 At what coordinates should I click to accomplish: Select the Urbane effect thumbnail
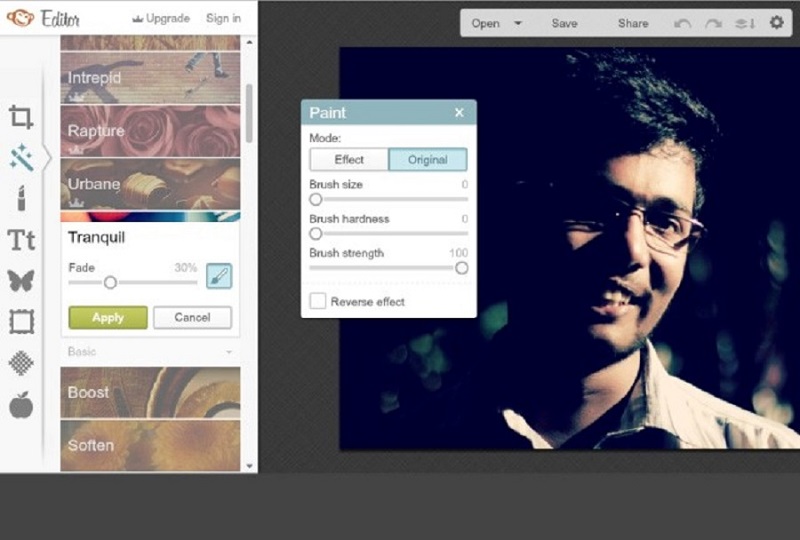pos(151,184)
